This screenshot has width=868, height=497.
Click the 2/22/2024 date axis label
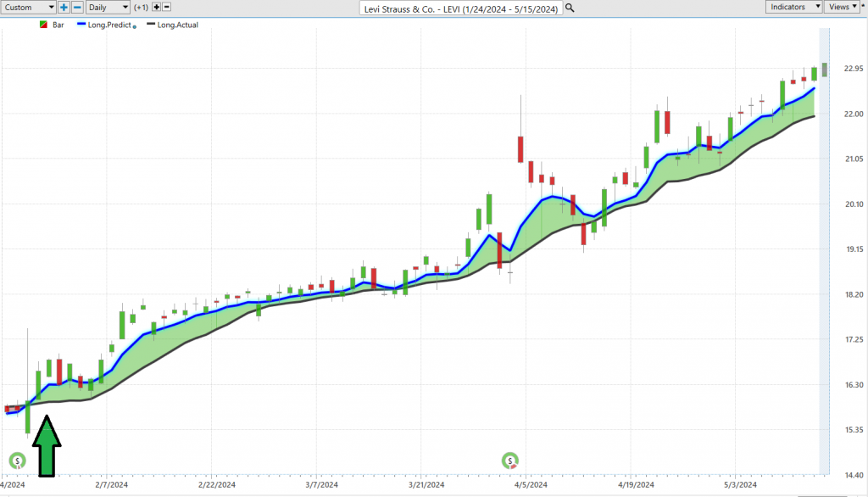click(216, 485)
